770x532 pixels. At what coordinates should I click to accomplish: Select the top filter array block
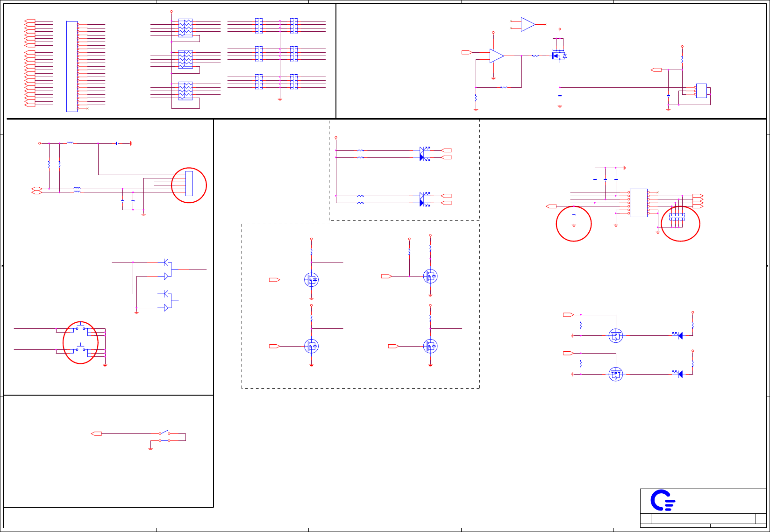click(185, 28)
